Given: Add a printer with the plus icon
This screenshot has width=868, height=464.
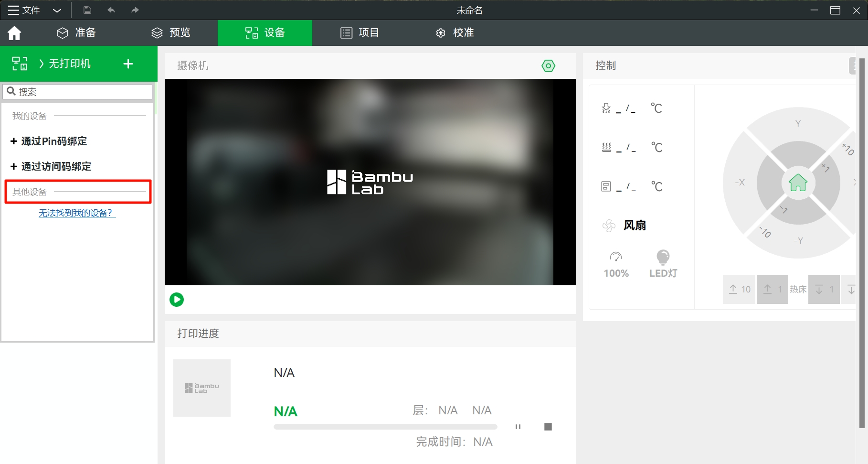Looking at the screenshot, I should click(x=128, y=64).
